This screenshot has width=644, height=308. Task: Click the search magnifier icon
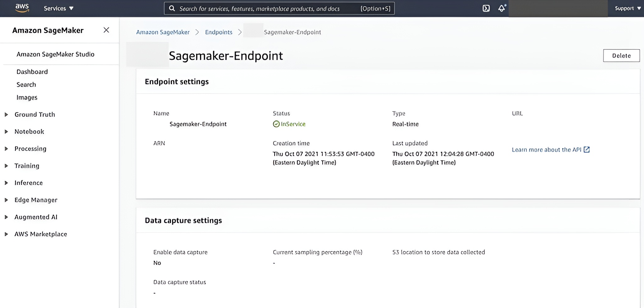click(x=172, y=9)
